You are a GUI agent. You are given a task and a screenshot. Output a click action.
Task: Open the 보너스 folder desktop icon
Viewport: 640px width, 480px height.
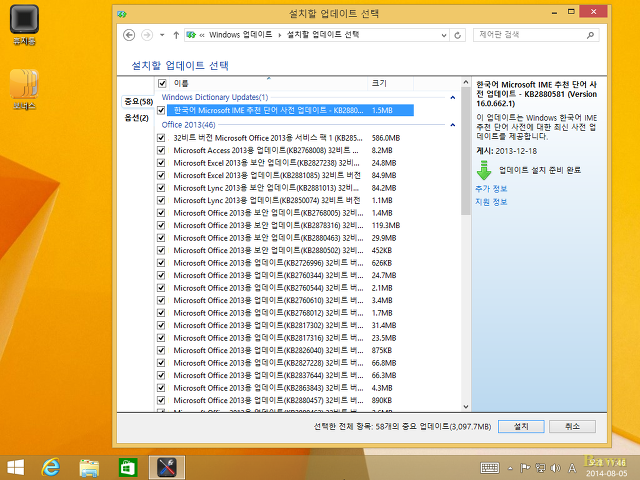[x=24, y=90]
